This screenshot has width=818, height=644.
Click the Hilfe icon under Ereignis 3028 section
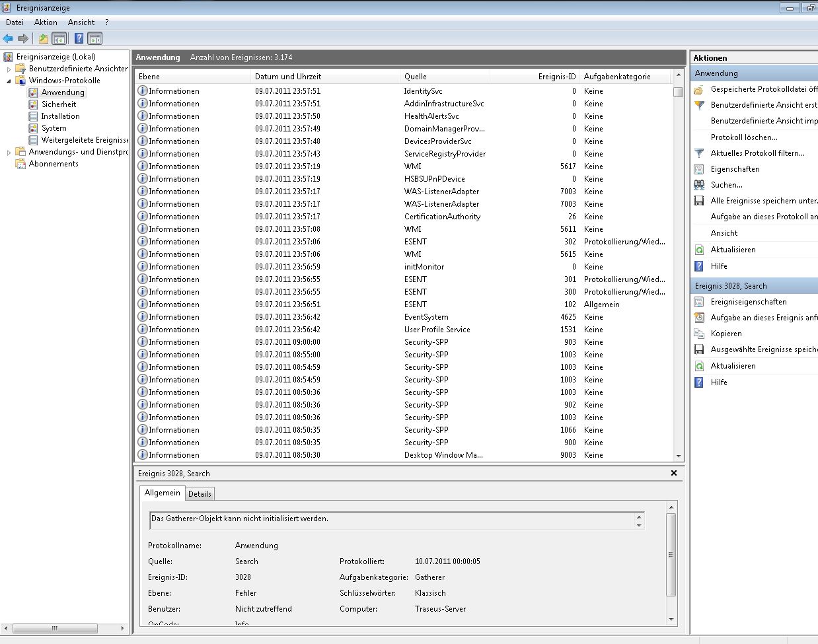699,382
